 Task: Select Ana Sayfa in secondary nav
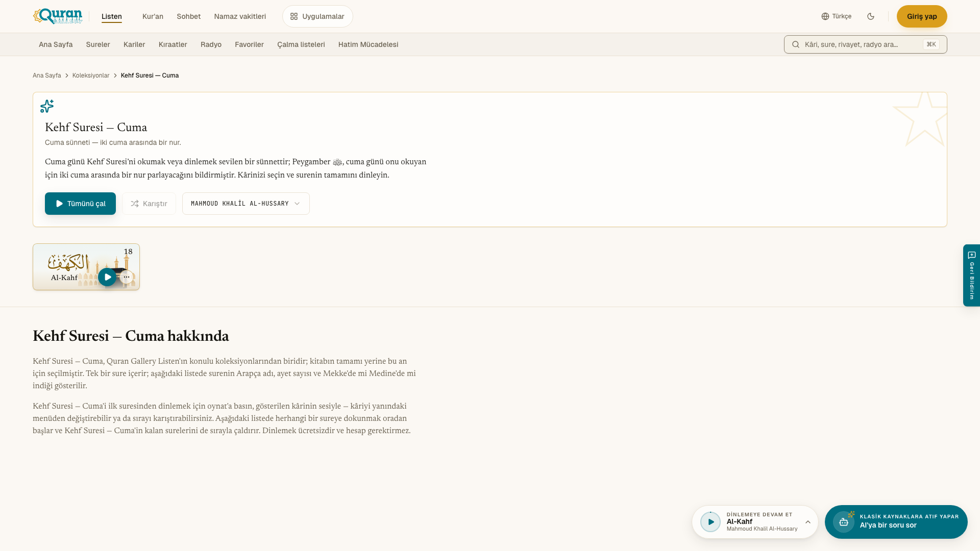tap(56, 44)
